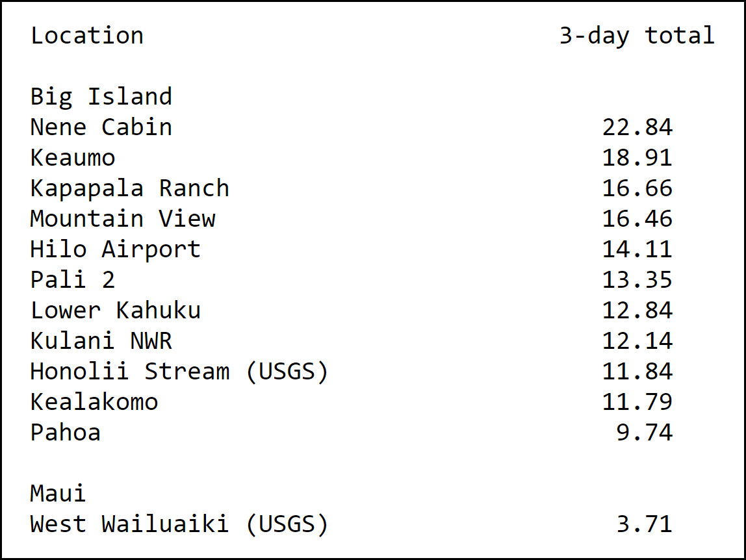Select the Hilo Airport row
Viewport: 746px width, 560px height.
pyautogui.click(x=352, y=249)
